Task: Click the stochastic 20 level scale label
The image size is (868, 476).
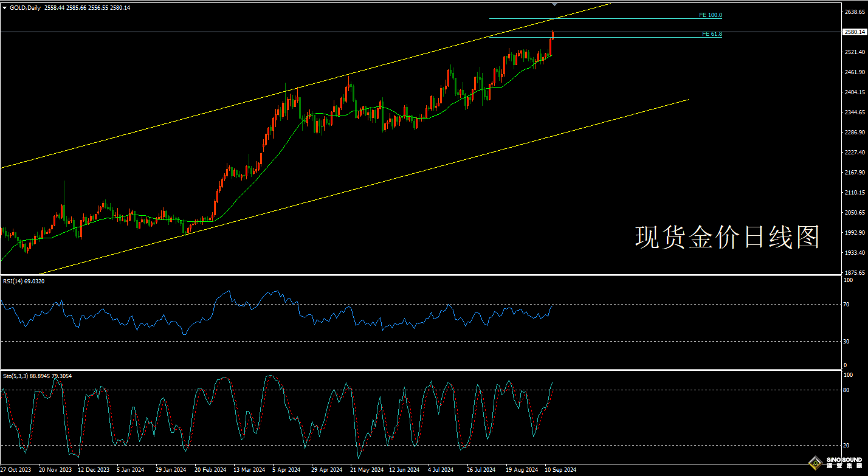Action: coord(846,445)
